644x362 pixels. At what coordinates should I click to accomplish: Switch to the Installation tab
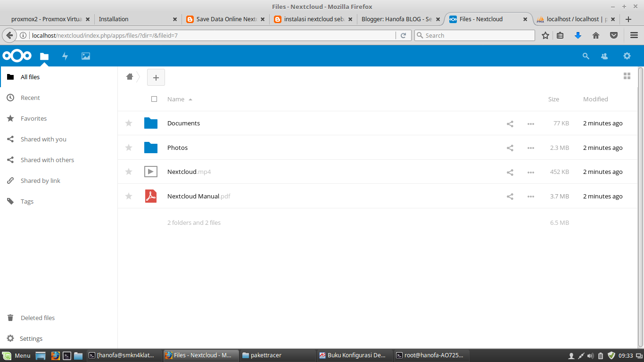[137, 19]
